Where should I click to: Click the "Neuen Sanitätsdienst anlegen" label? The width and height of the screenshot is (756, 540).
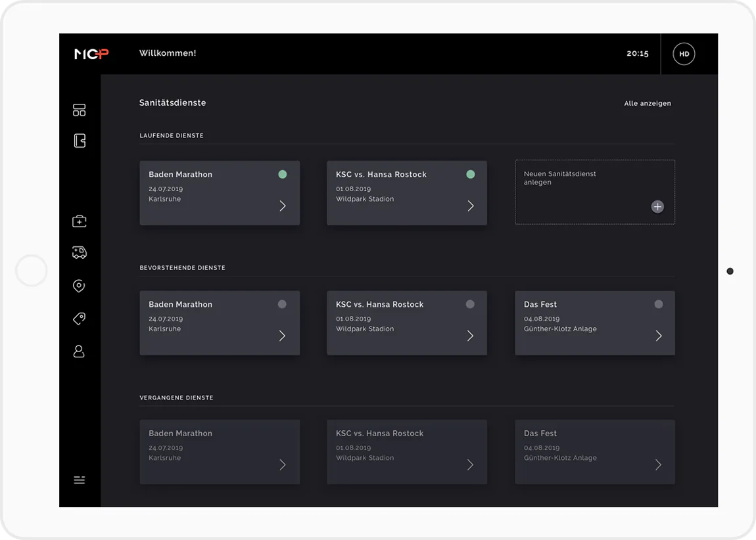pos(559,178)
